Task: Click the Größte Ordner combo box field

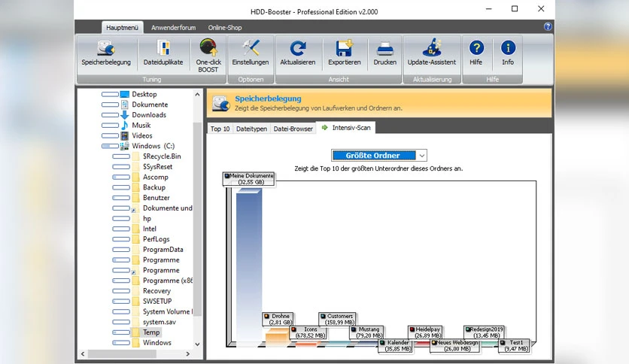Action: pyautogui.click(x=378, y=156)
